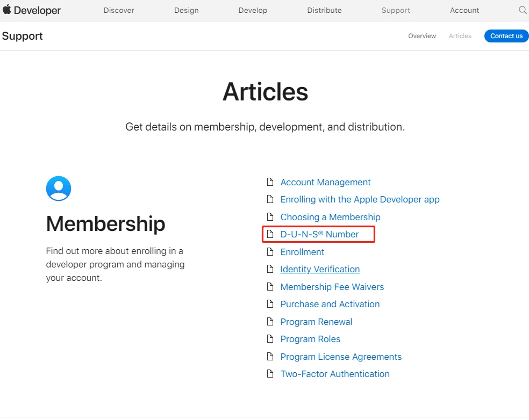The width and height of the screenshot is (529, 420).
Task: Open Choosing a Membership article
Action: tap(330, 217)
